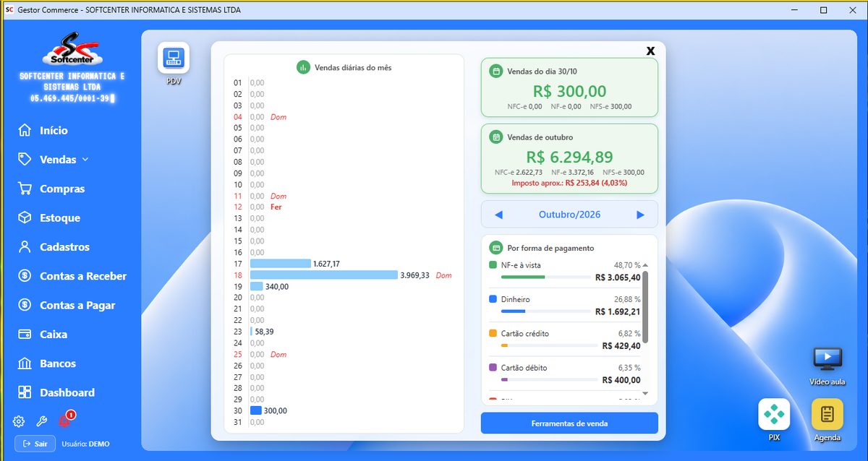868x461 pixels.
Task: Click the Outubro/2026 month label
Action: (x=569, y=215)
